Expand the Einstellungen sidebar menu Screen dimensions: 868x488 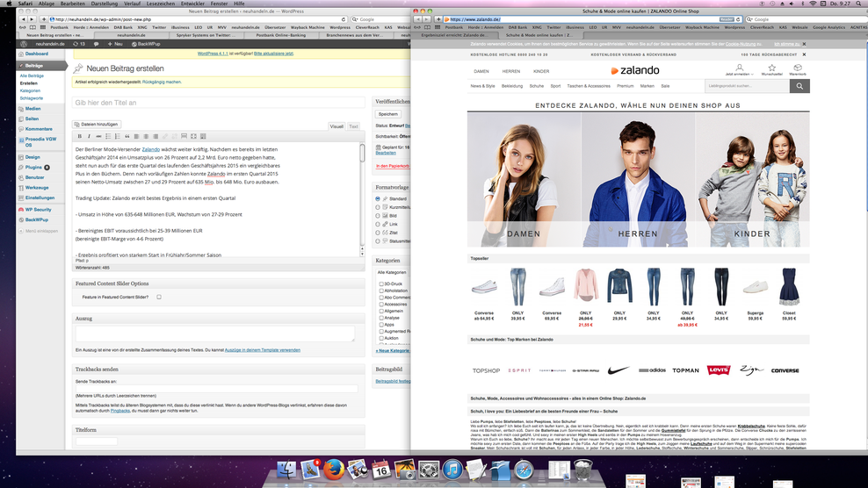pyautogui.click(x=41, y=197)
